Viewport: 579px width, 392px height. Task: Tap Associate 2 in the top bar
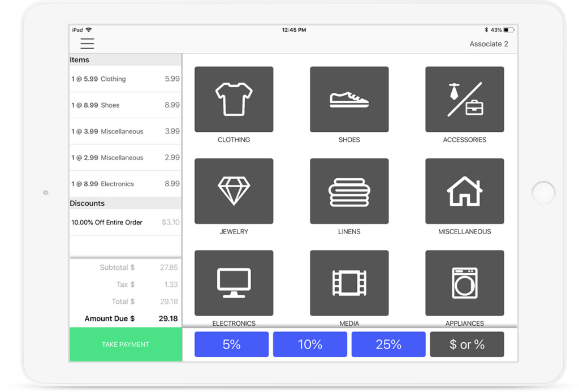click(x=487, y=44)
